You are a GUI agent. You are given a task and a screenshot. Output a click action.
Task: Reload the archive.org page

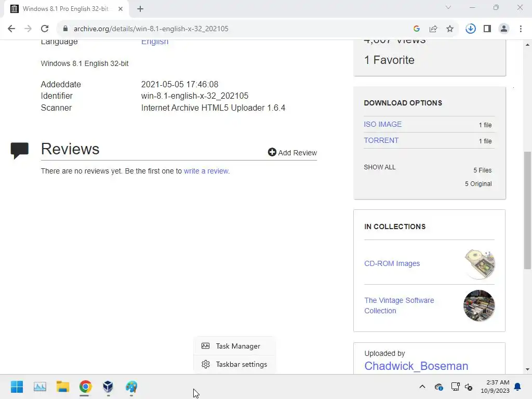pyautogui.click(x=45, y=29)
